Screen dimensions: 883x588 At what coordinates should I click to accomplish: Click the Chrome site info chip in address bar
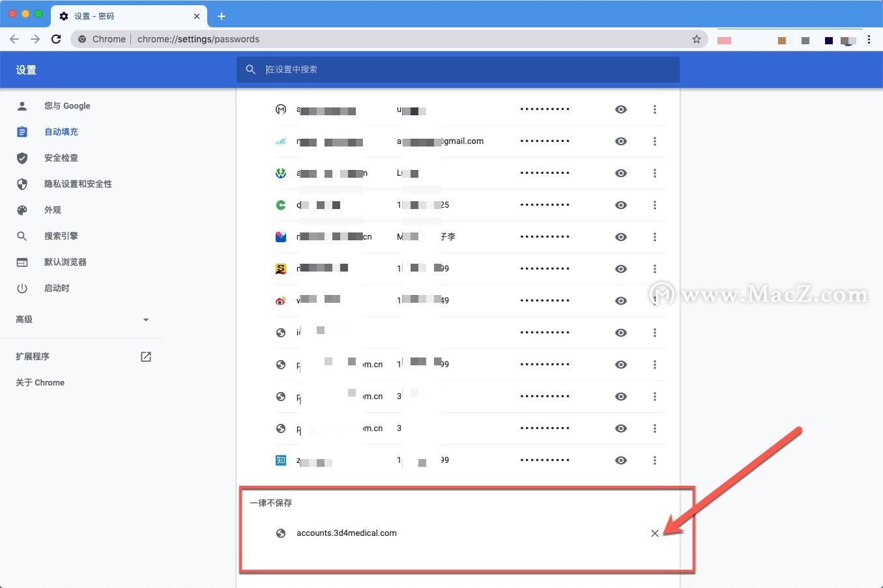click(102, 39)
